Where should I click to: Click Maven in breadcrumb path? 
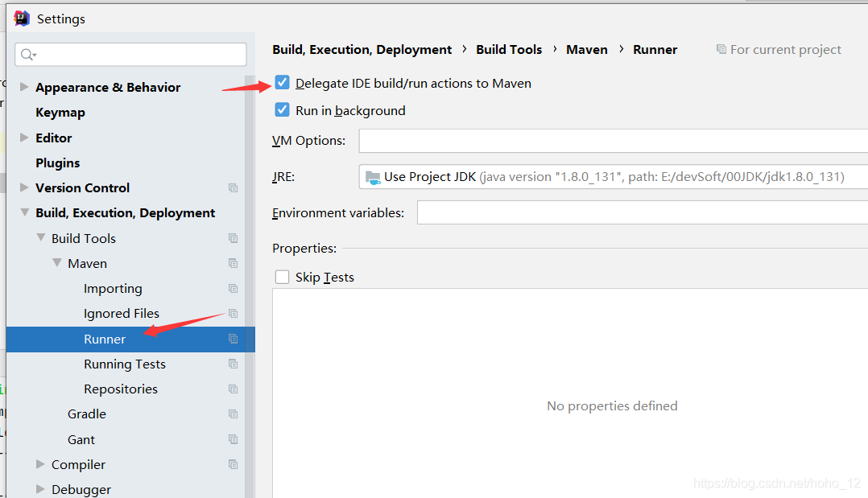(x=587, y=50)
